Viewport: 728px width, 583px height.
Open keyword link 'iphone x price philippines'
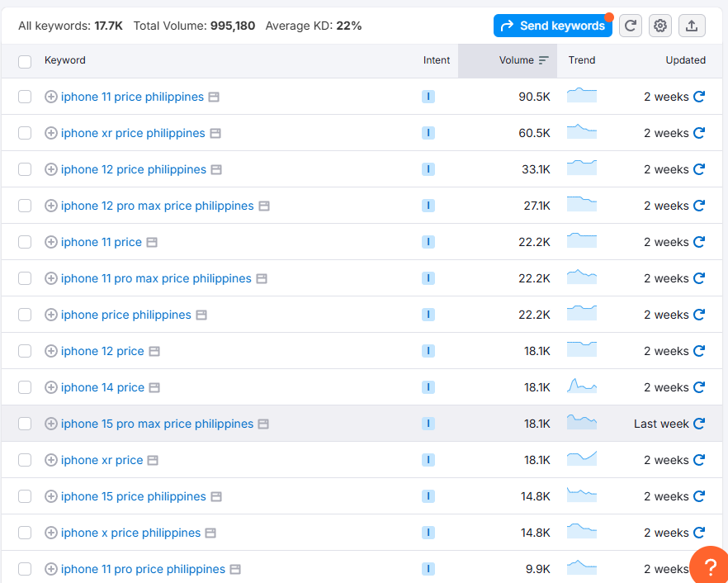(x=131, y=533)
